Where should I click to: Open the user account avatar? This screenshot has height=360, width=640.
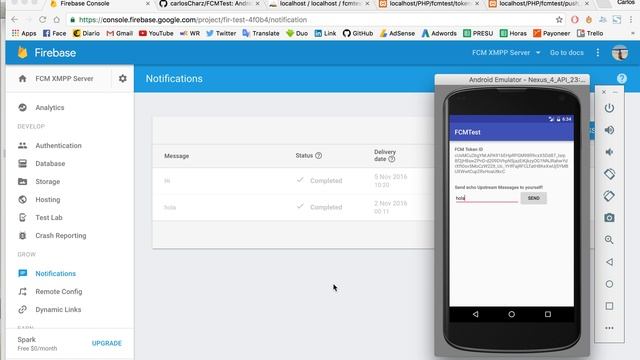pyautogui.click(x=620, y=53)
